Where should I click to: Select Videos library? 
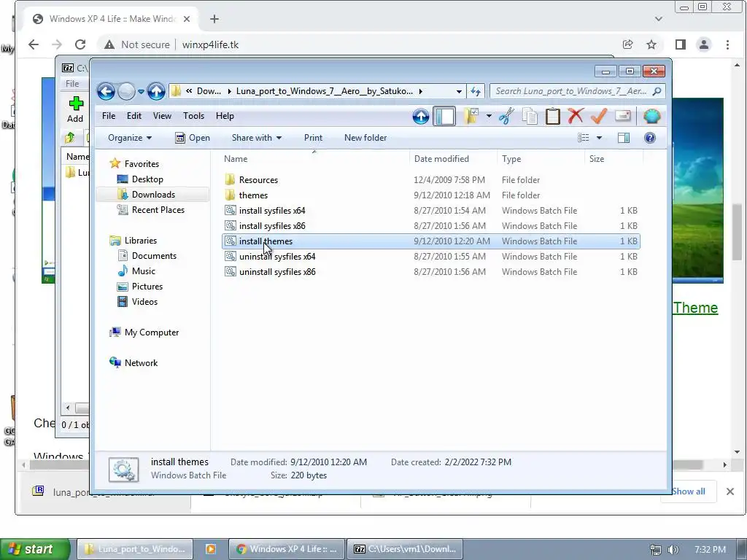[x=144, y=301]
